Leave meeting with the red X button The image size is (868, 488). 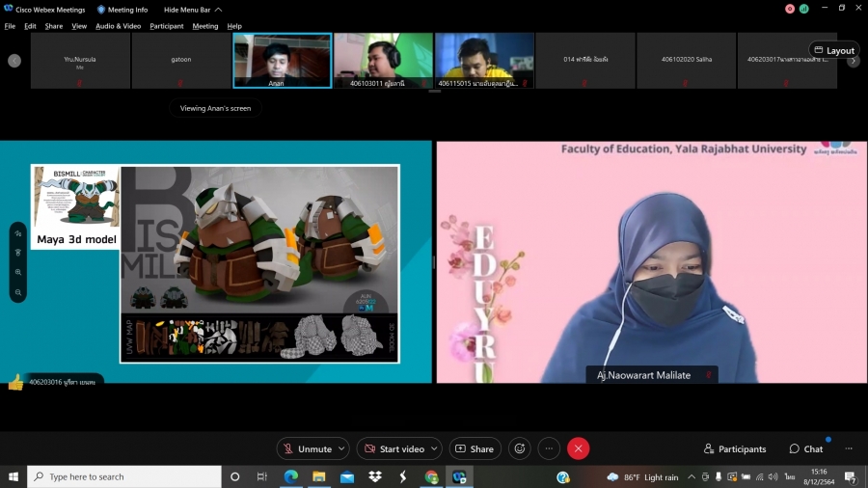(578, 448)
